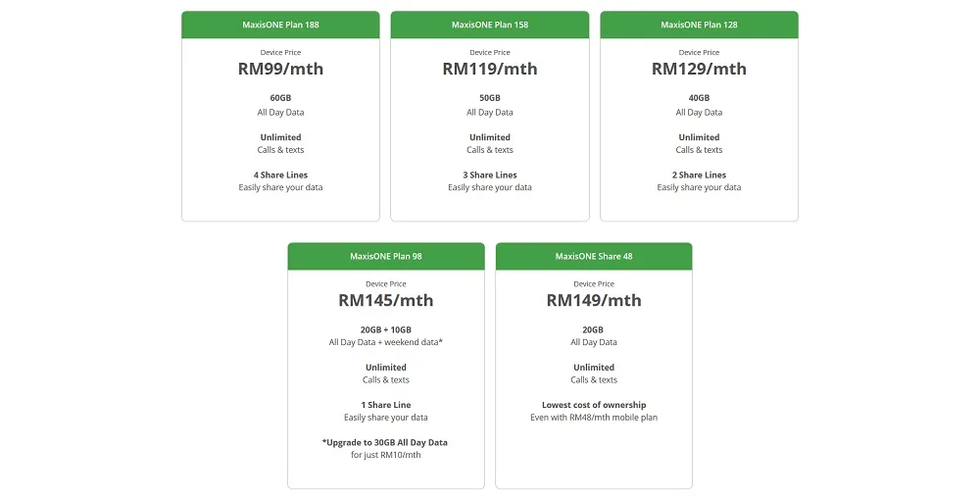Click 'Easily share your data' in Plan 128
This screenshot has width=980, height=497.
pyautogui.click(x=700, y=187)
